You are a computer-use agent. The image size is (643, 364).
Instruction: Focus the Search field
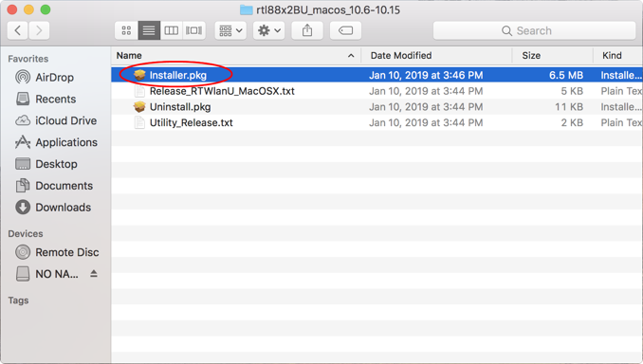point(534,30)
